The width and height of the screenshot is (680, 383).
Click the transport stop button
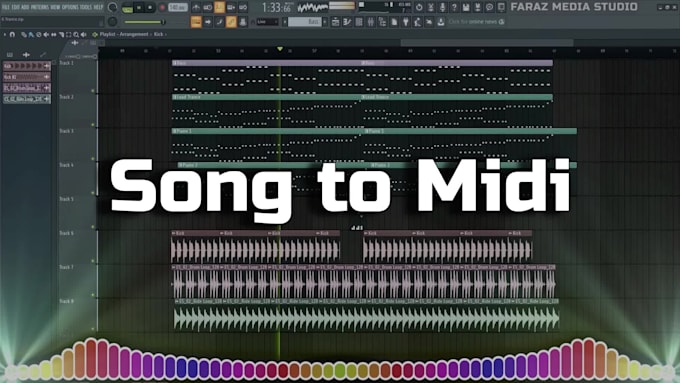coord(150,7)
